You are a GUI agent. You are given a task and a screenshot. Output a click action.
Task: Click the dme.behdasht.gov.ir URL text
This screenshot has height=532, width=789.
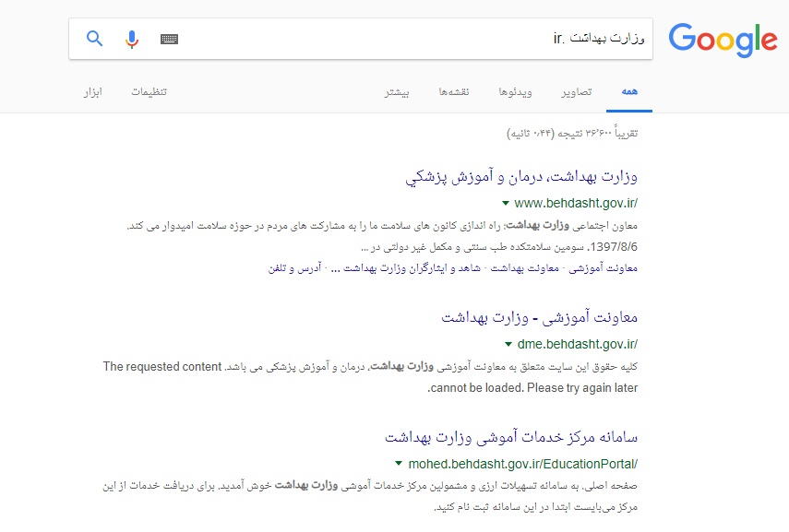click(x=577, y=344)
